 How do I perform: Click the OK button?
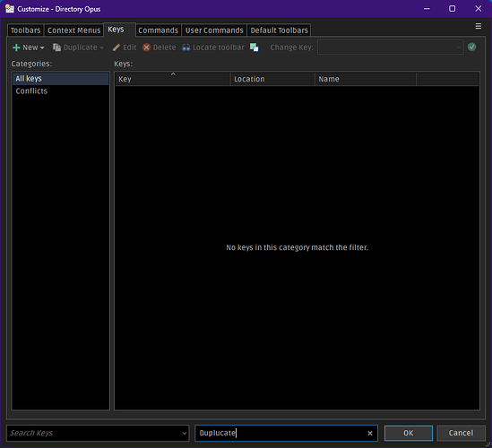click(x=409, y=433)
